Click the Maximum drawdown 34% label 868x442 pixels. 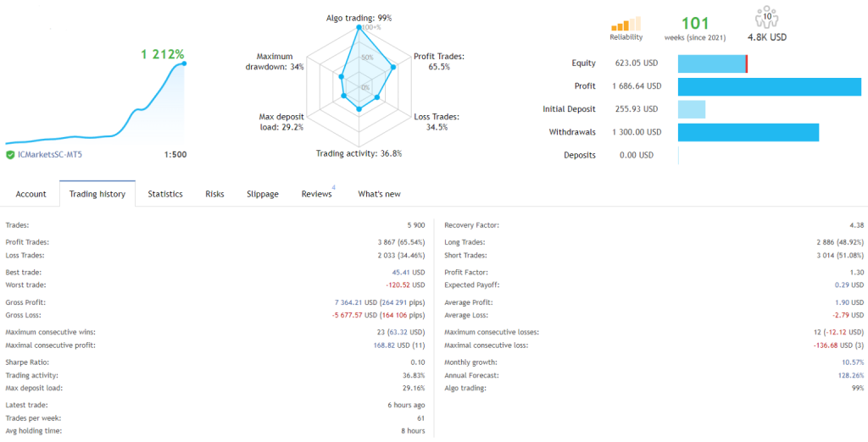click(275, 61)
